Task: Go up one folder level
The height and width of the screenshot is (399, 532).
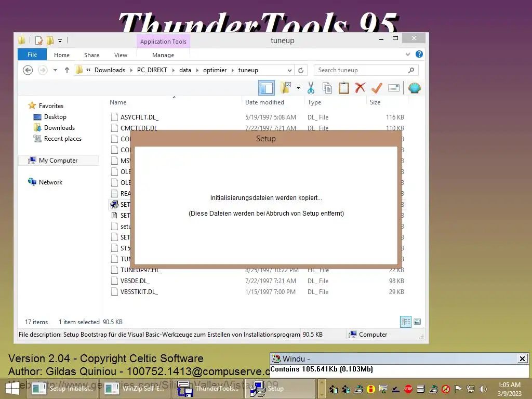Action: [67, 70]
